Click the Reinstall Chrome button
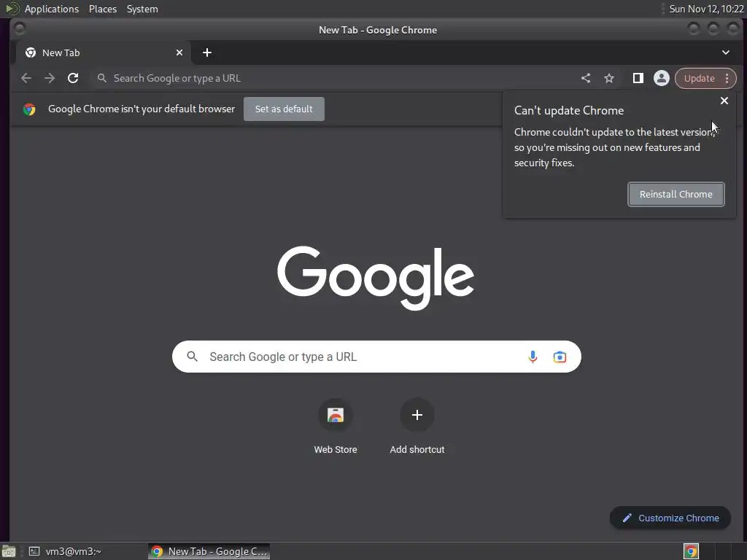 676,194
